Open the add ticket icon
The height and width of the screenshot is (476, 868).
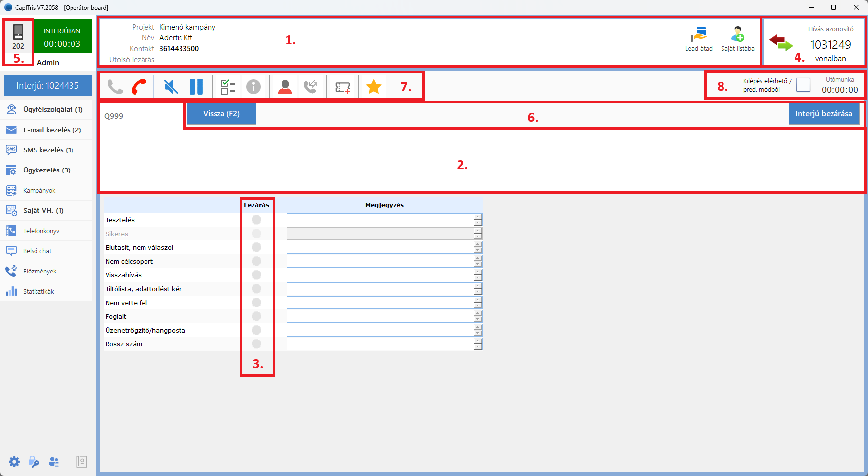pyautogui.click(x=342, y=87)
